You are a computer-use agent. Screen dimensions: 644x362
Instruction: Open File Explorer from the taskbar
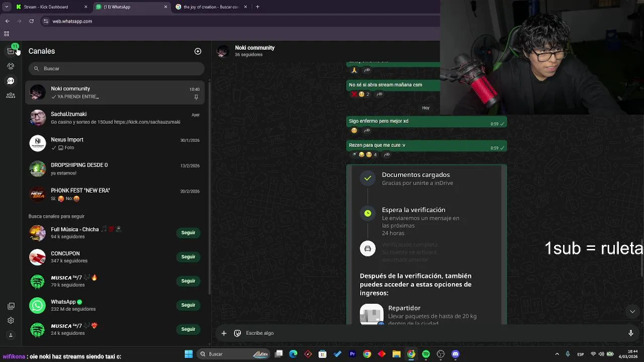tap(396, 354)
